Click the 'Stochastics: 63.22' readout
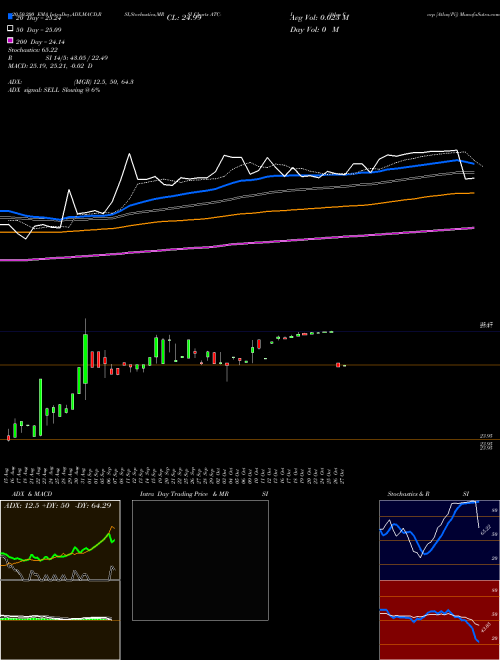This screenshot has width=500, height=660. pyautogui.click(x=33, y=50)
